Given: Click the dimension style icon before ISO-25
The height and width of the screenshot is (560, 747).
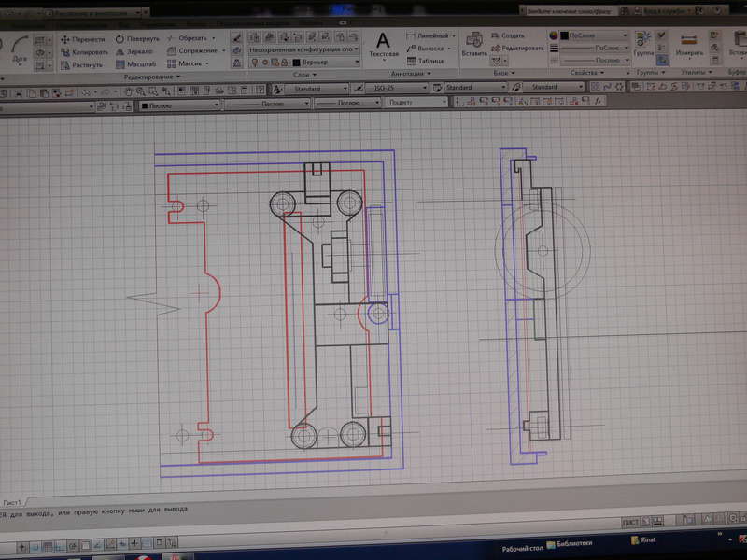Looking at the screenshot, I should click(x=359, y=88).
